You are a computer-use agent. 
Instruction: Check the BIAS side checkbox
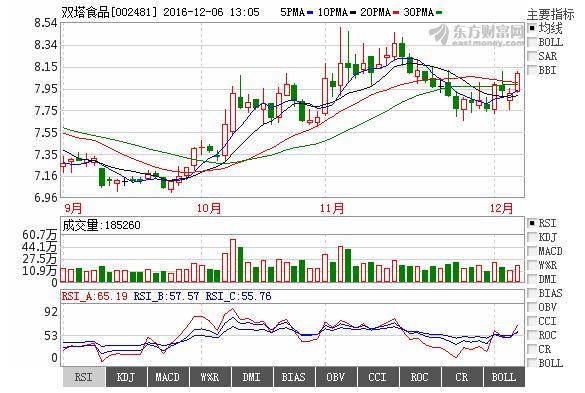tap(532, 293)
